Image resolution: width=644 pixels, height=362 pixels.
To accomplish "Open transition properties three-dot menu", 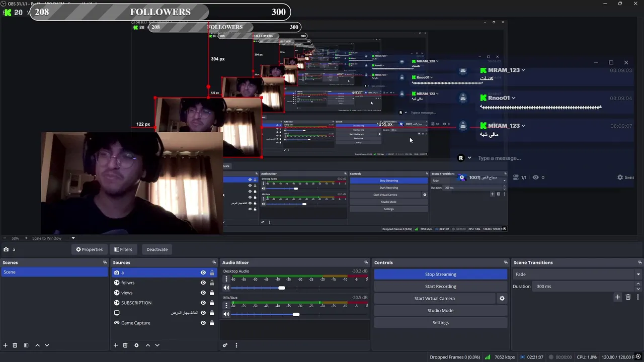I will pos(638,297).
